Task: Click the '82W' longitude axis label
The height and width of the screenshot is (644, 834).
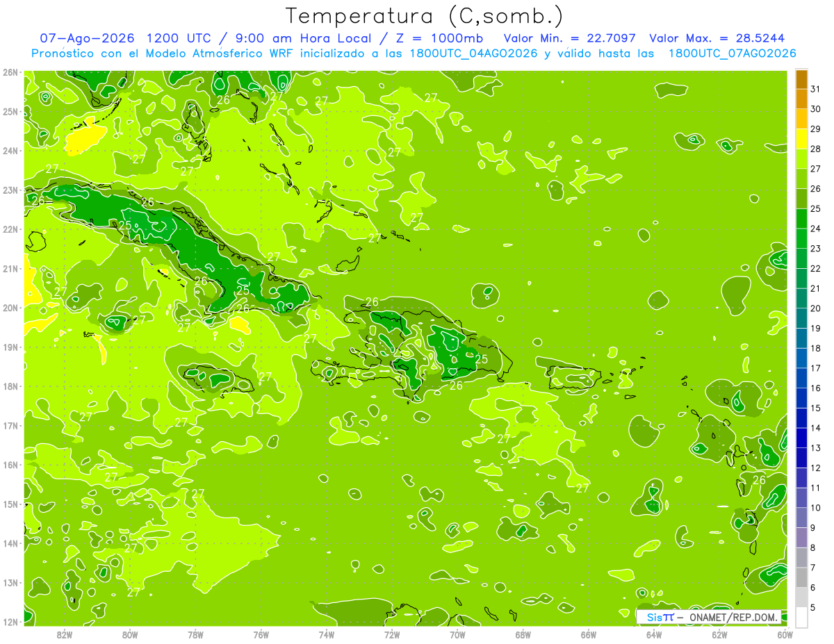Action: coord(65,634)
